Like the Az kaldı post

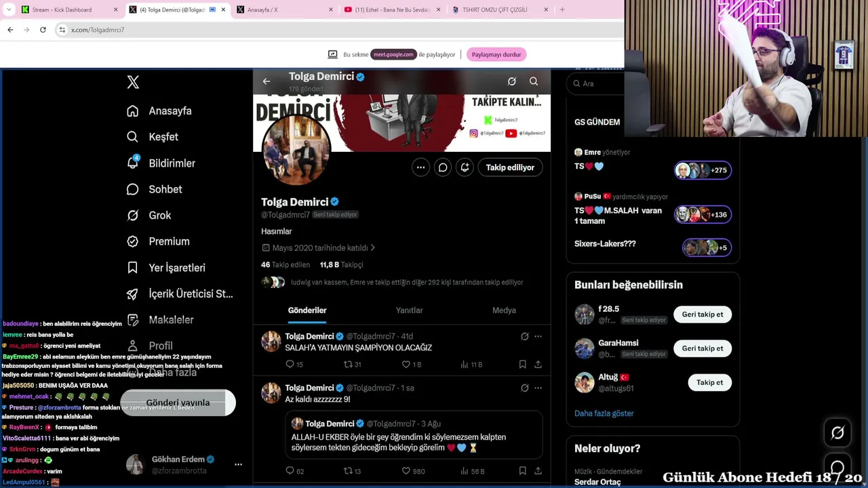coord(413,471)
